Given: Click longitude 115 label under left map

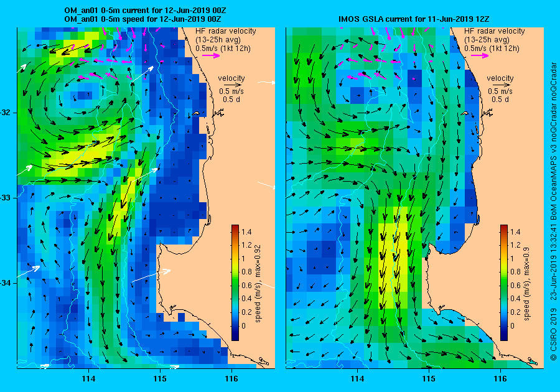Looking at the screenshot, I should point(160,378).
